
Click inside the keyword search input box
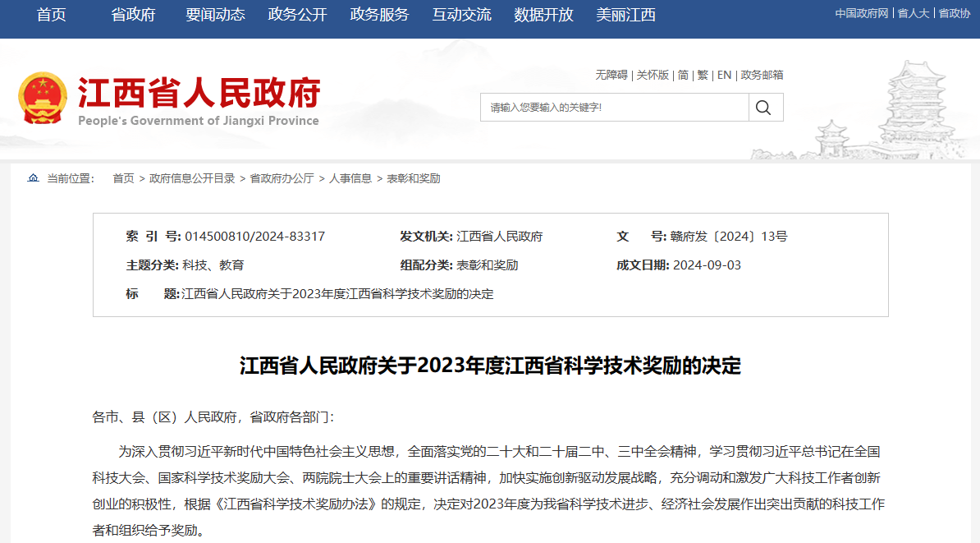614,107
